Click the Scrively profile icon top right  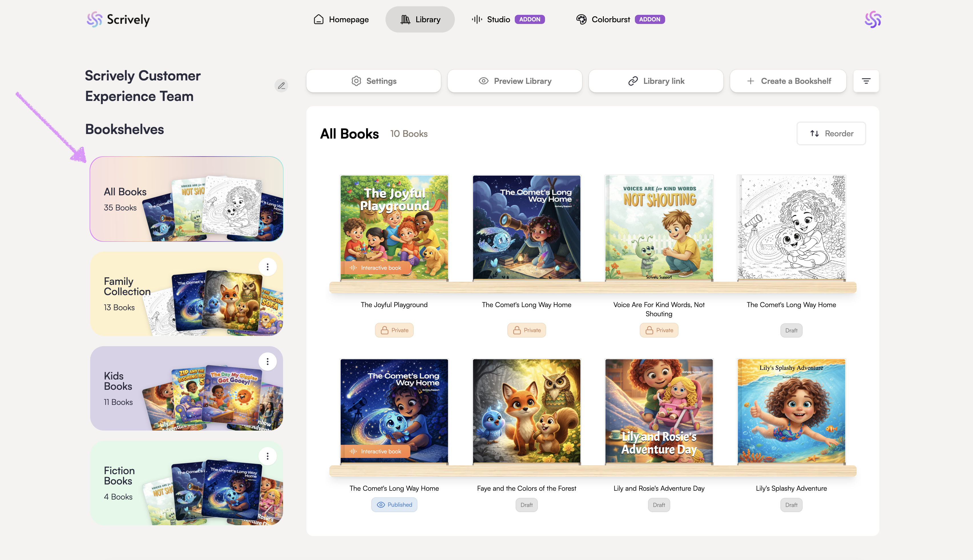click(873, 19)
